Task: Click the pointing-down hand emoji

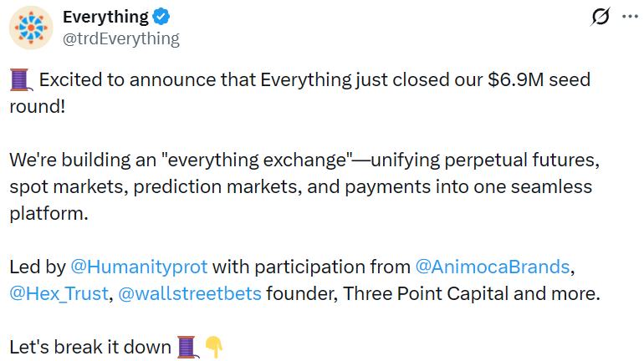Action: (x=213, y=346)
